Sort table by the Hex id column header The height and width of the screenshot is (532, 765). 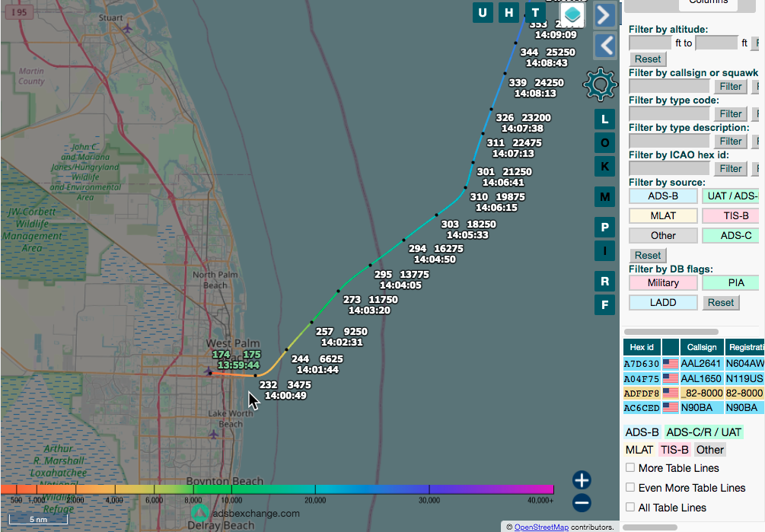coord(642,347)
